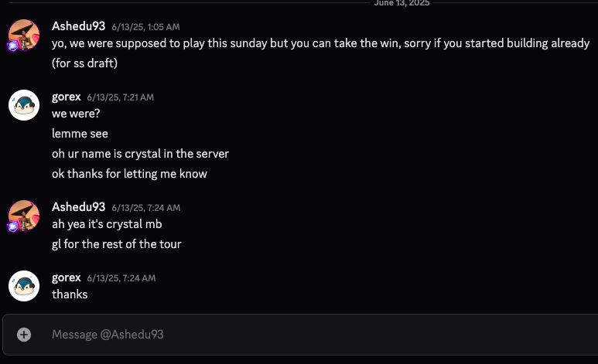The image size is (598, 364).
Task: Click the Ashedu93 username on the 7:24 AM message
Action: pos(79,206)
